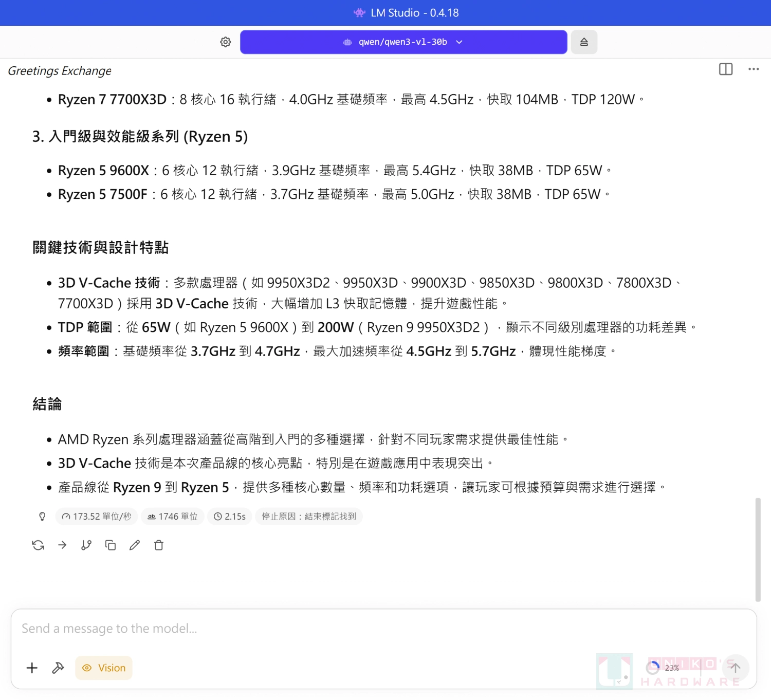The image size is (771, 700).
Task: Attach a file with the plus icon
Action: (x=32, y=668)
